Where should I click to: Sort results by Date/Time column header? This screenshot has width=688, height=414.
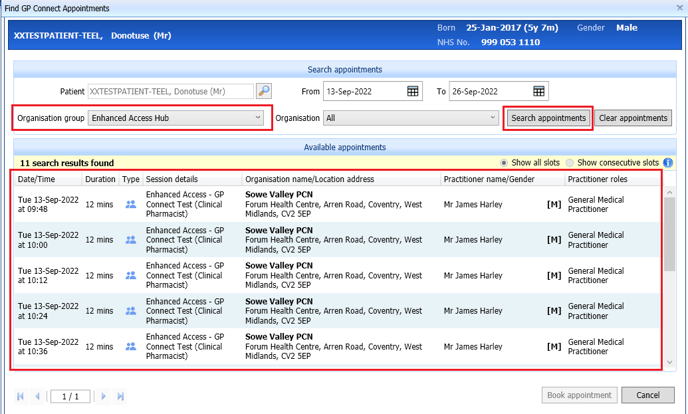(36, 179)
